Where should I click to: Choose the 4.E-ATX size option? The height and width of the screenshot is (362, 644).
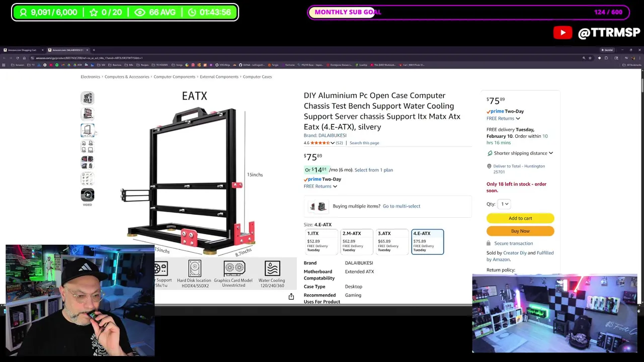click(x=427, y=242)
